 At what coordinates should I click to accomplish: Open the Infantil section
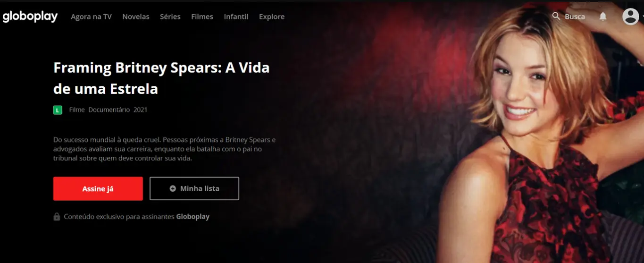[x=236, y=17]
